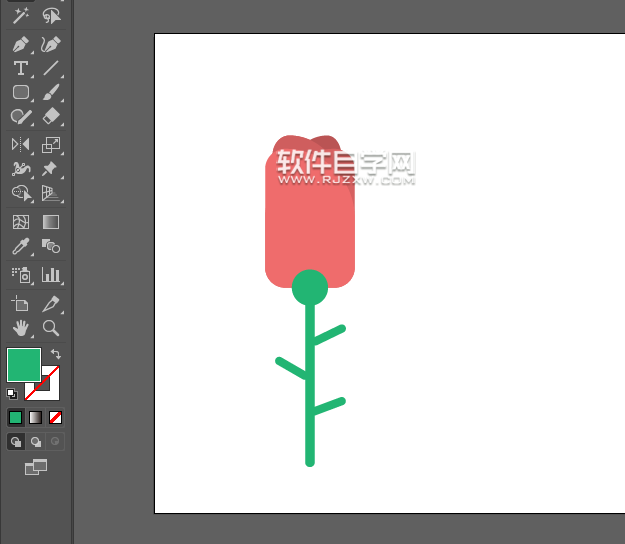625x544 pixels.
Task: Open Change Screen Mode button
Action: click(x=36, y=467)
